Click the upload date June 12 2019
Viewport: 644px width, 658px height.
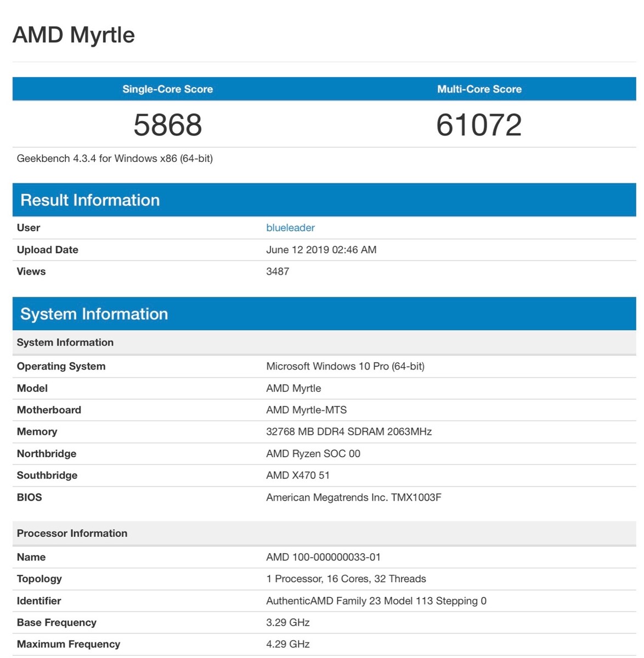(x=321, y=249)
